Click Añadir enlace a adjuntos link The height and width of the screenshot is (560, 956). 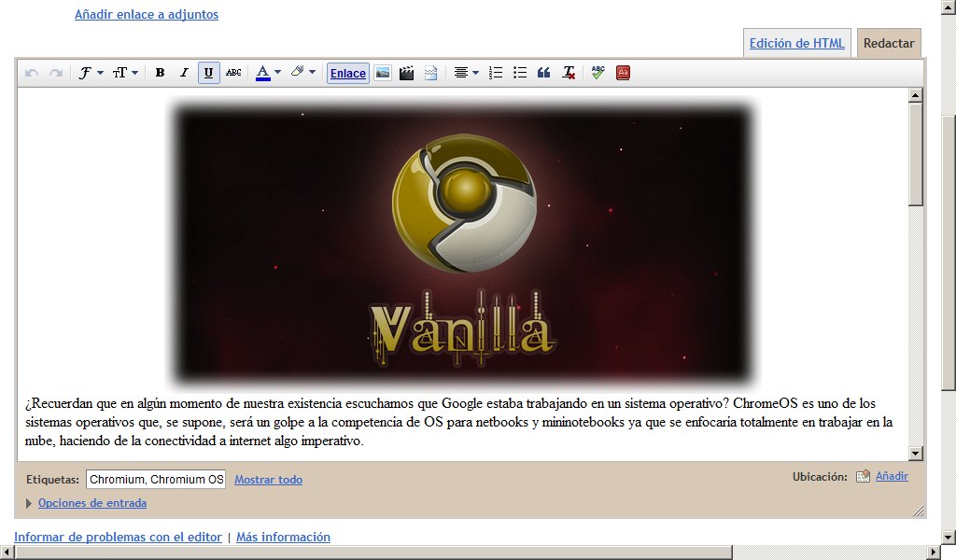click(147, 14)
